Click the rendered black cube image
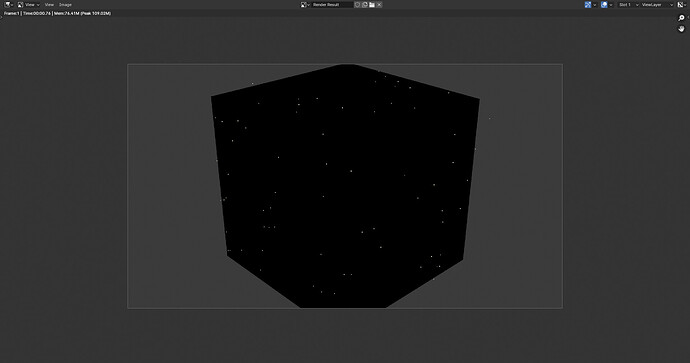This screenshot has height=363, width=690. tap(345, 186)
